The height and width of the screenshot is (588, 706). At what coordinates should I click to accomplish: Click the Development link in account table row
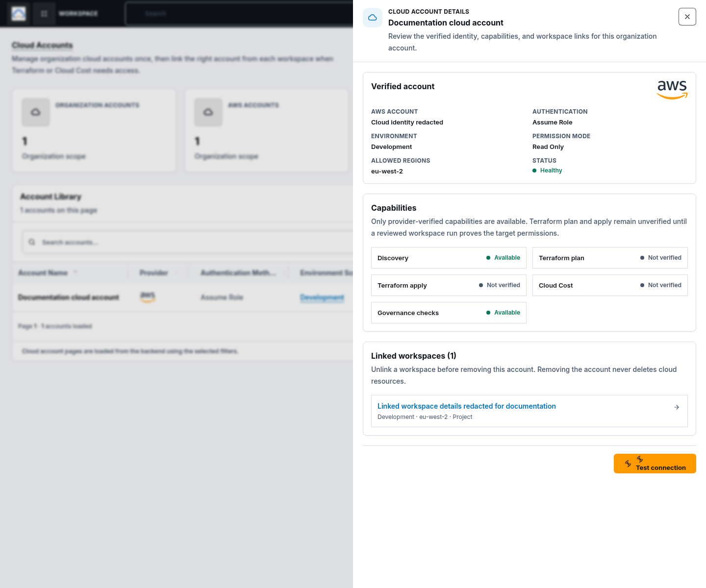(322, 297)
